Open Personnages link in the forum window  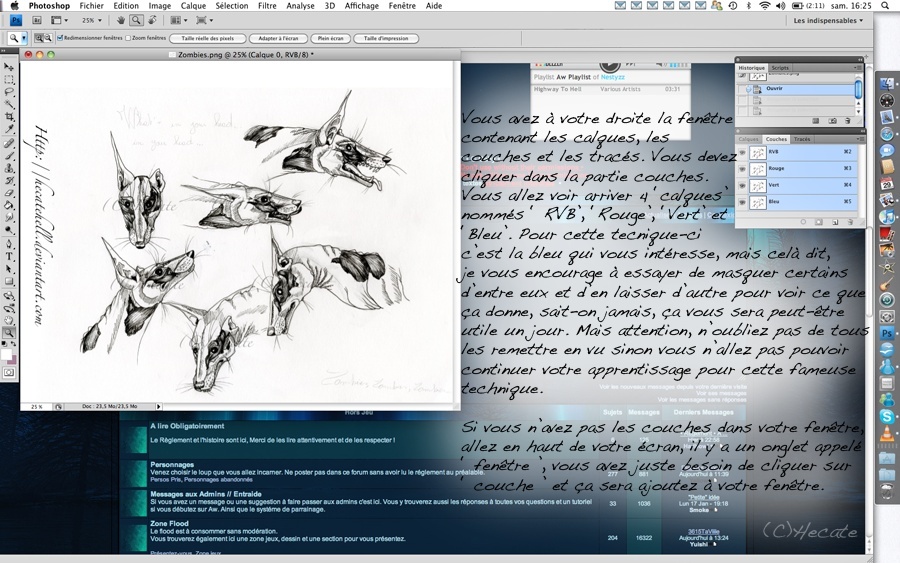[x=172, y=464]
